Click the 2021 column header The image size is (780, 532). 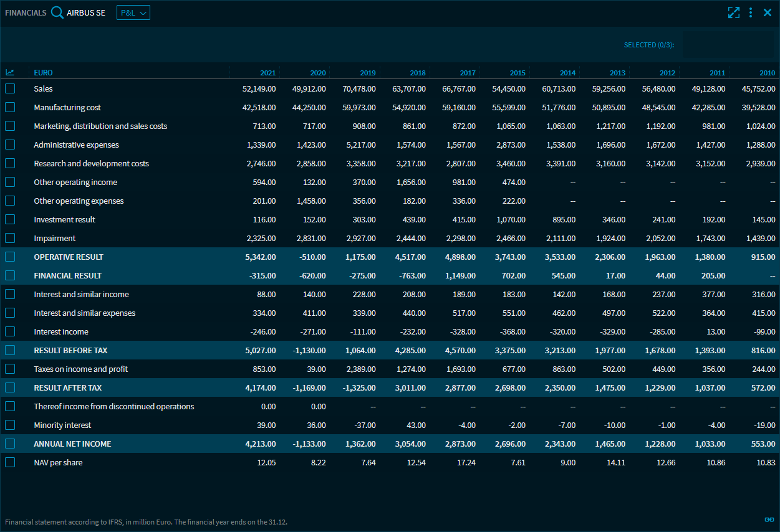267,73
